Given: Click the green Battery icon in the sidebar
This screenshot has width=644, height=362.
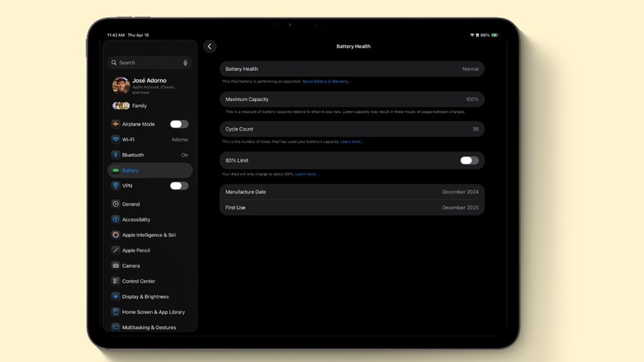Looking at the screenshot, I should pyautogui.click(x=116, y=170).
